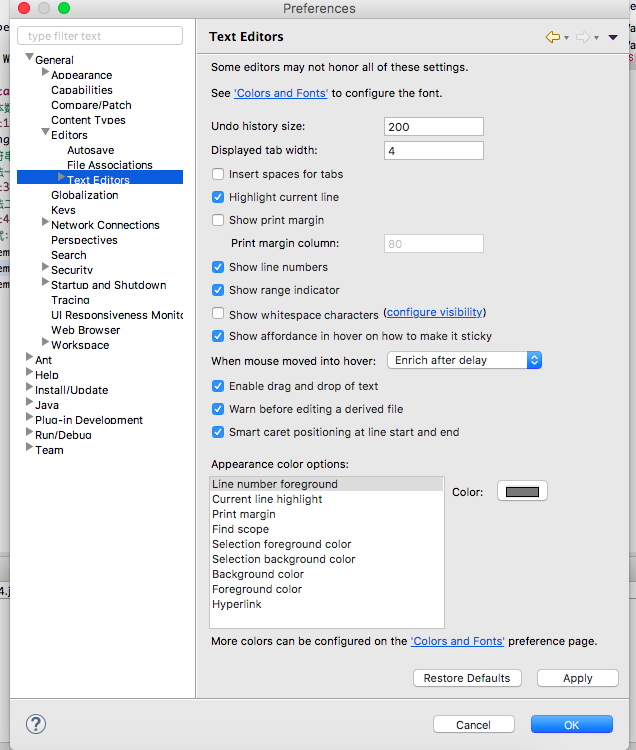Screen dimensions: 636x750
Task: Open the forward history dropdown arrow
Action: (x=596, y=38)
